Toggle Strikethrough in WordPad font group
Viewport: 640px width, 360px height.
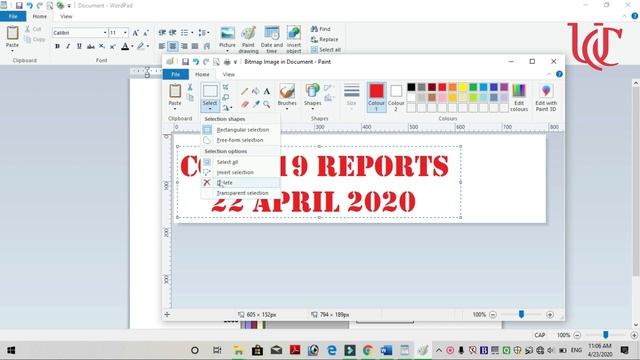click(x=91, y=46)
